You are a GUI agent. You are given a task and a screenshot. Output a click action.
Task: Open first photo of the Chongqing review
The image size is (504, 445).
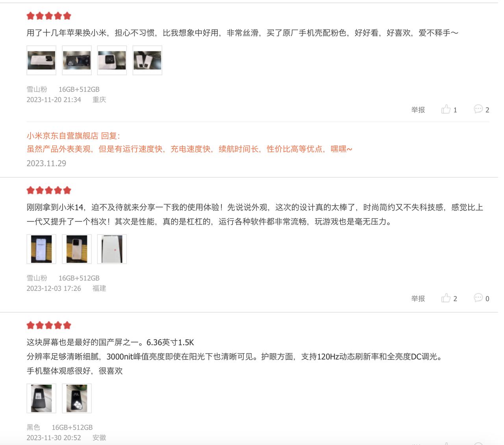click(x=41, y=60)
